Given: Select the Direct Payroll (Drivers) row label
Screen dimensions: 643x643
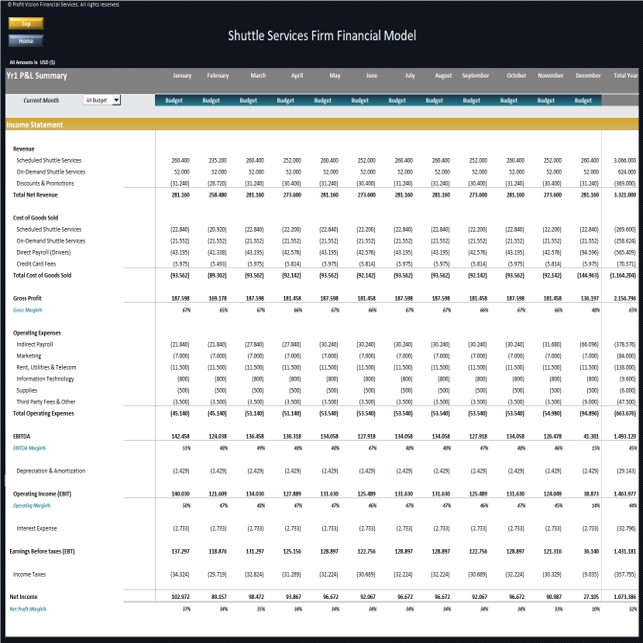Looking at the screenshot, I should [43, 252].
